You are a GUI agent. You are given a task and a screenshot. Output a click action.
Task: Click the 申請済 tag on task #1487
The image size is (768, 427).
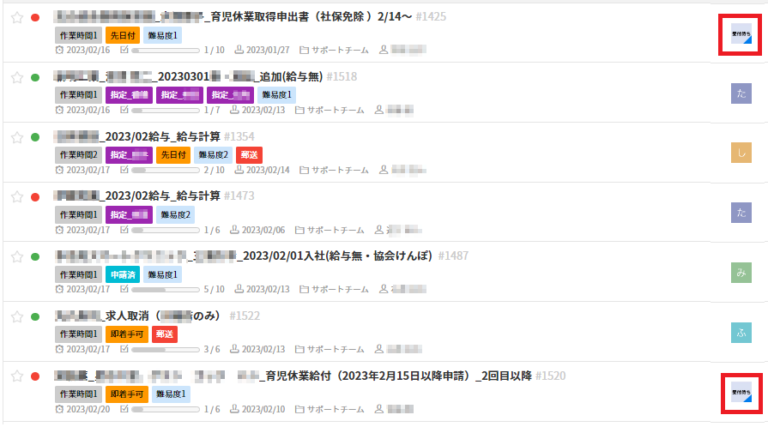(x=122, y=275)
